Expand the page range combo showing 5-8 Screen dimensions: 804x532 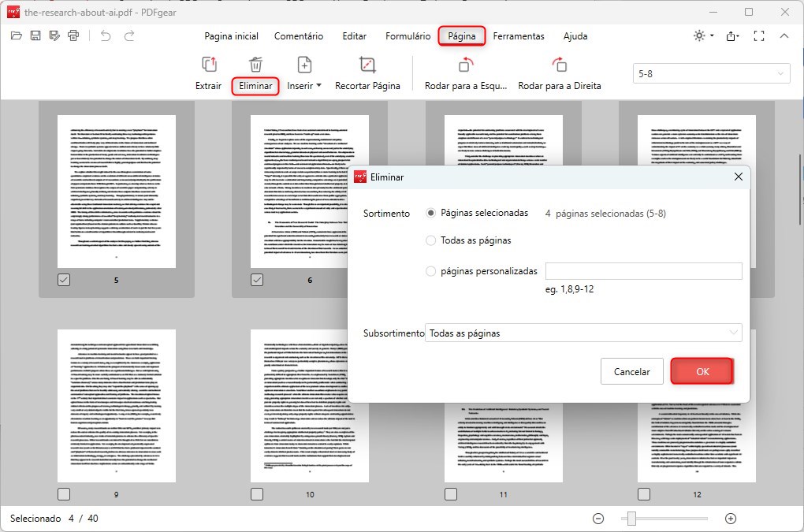coord(710,73)
